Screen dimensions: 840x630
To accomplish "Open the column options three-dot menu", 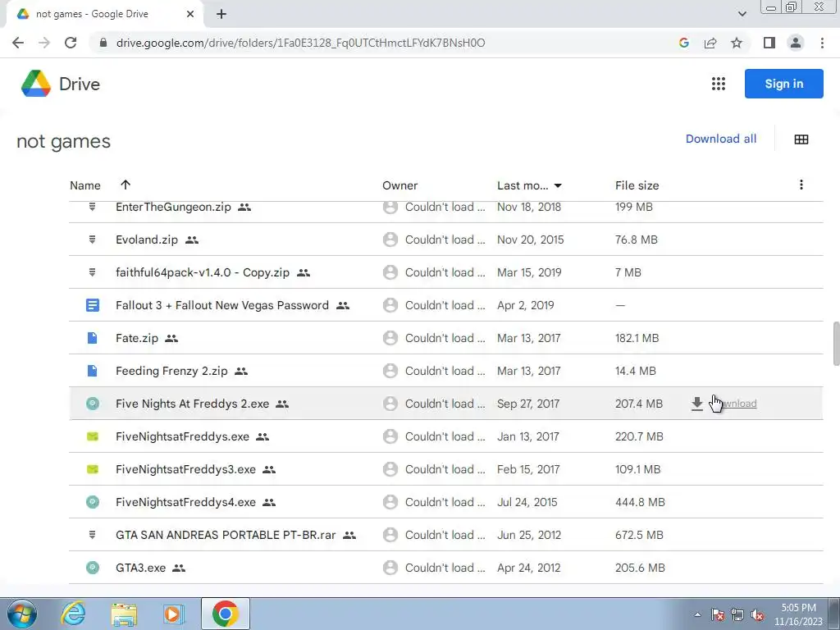I will click(801, 185).
